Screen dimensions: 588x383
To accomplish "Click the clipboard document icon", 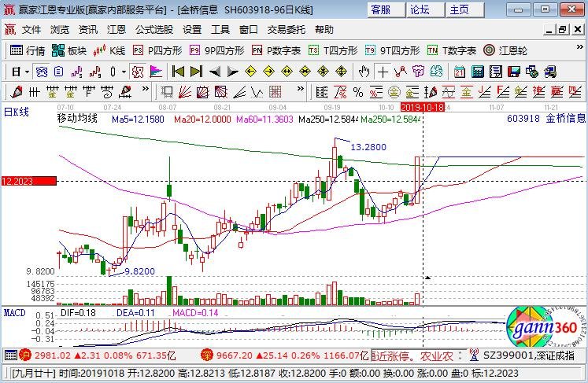I will coord(58,72).
